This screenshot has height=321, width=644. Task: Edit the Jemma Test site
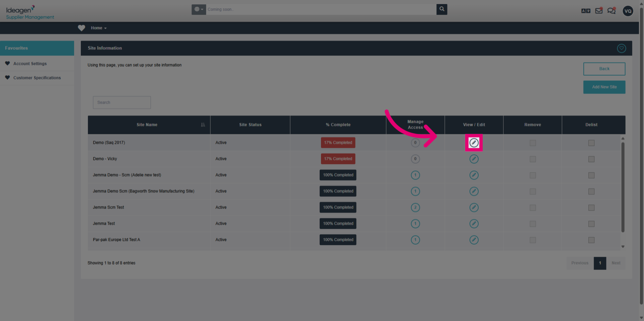pyautogui.click(x=474, y=224)
